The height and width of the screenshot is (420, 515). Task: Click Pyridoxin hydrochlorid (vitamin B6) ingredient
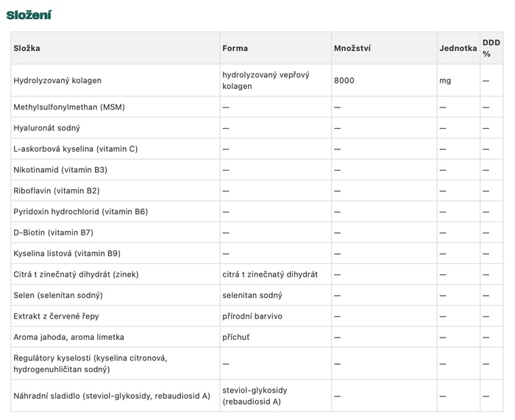coord(81,212)
